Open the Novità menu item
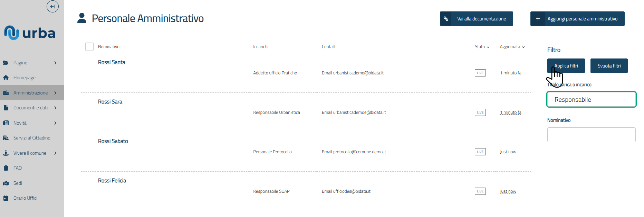 click(20, 123)
